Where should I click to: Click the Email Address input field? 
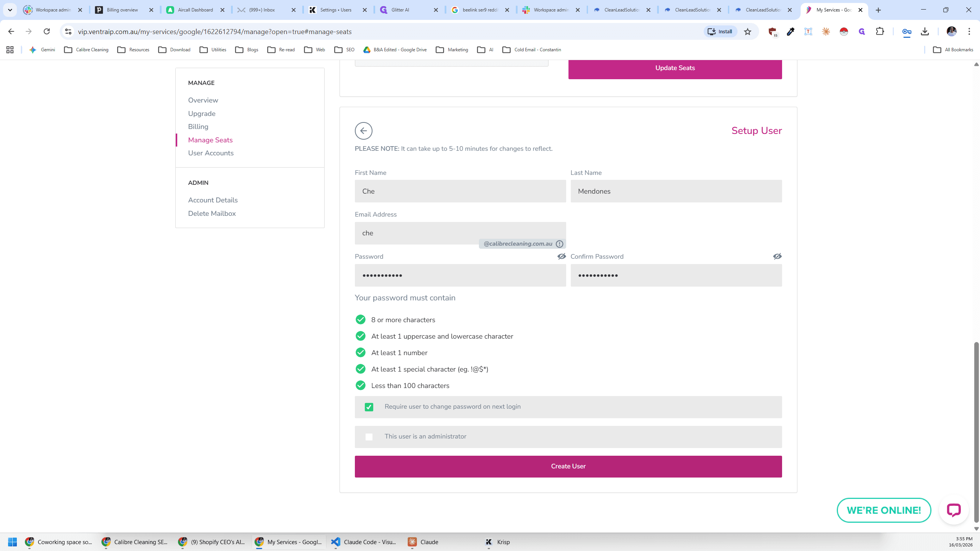tap(460, 233)
